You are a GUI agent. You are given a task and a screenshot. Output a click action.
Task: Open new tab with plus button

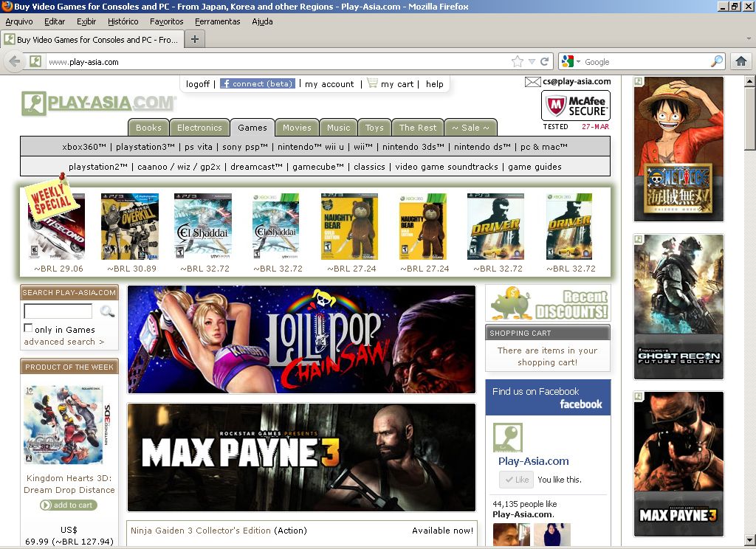click(194, 39)
